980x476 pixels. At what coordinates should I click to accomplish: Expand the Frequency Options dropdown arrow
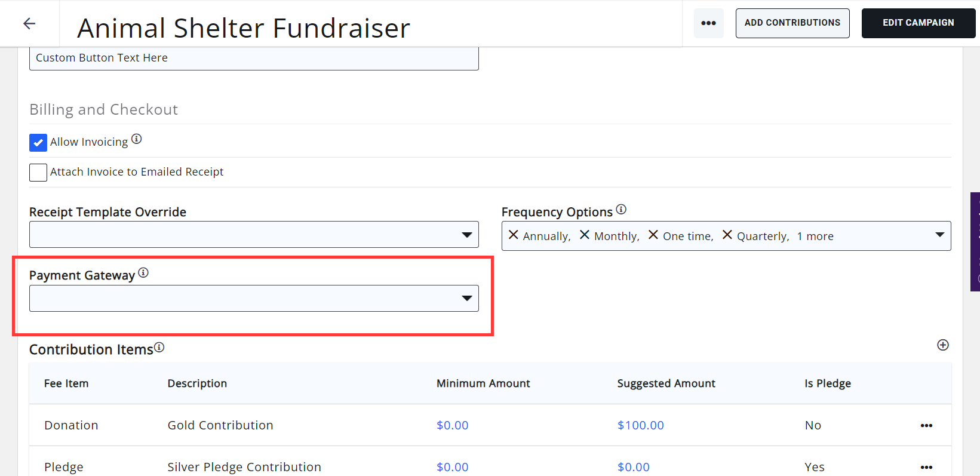pos(940,235)
